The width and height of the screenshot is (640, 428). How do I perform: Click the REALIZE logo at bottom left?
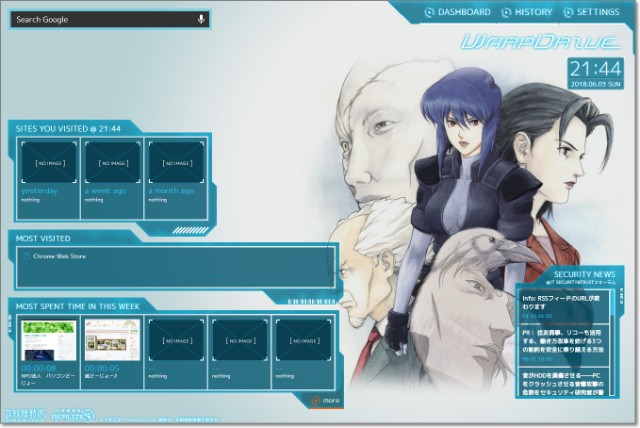72,413
